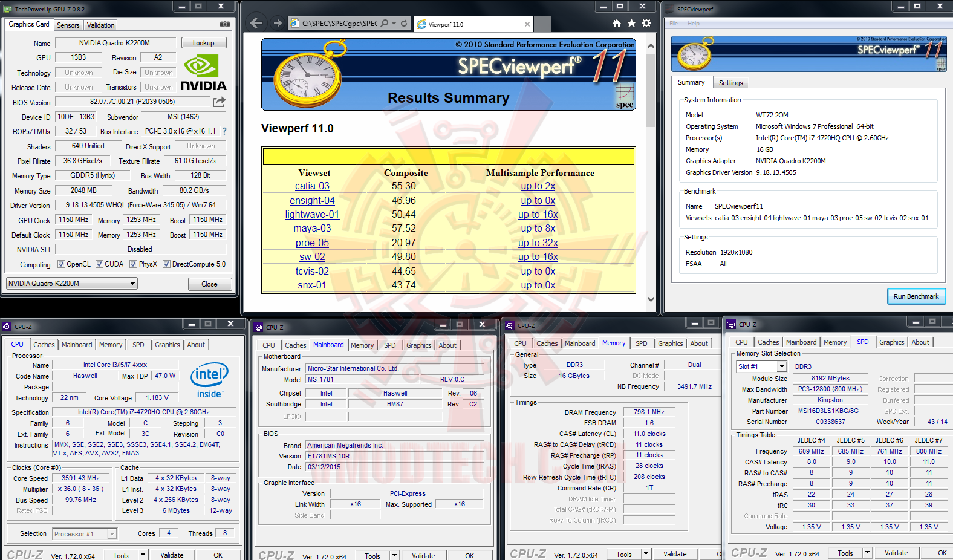This screenshot has height=560, width=953.
Task: Click the Lookup button in GPU-Z
Action: 203,43
